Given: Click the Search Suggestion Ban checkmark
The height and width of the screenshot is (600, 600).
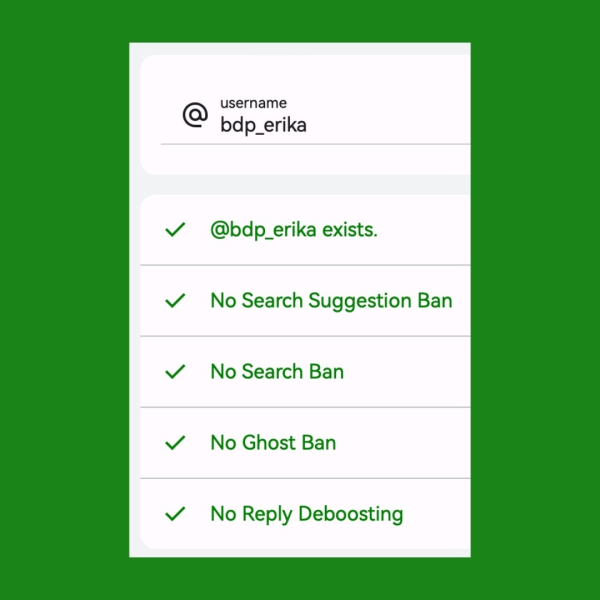Looking at the screenshot, I should 175,301.
